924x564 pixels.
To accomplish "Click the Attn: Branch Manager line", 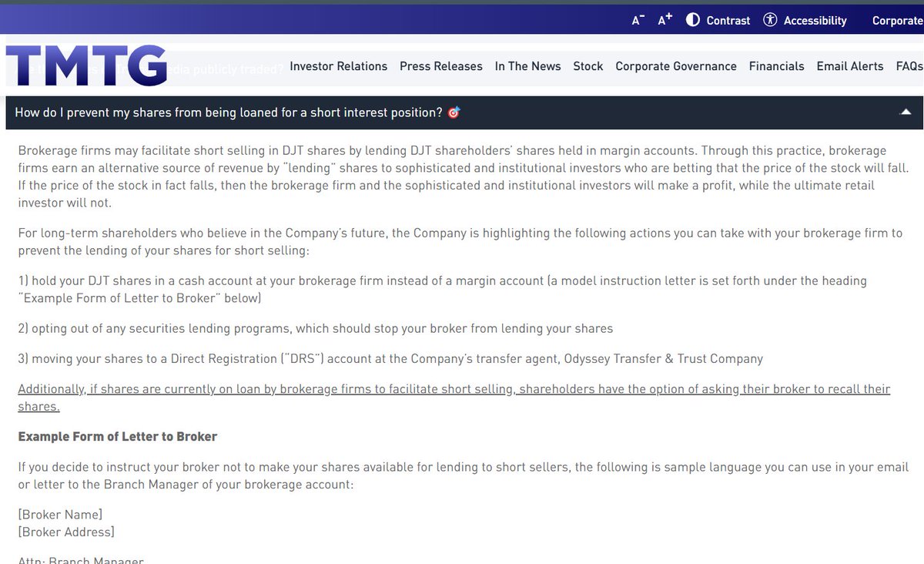I will pos(81,560).
